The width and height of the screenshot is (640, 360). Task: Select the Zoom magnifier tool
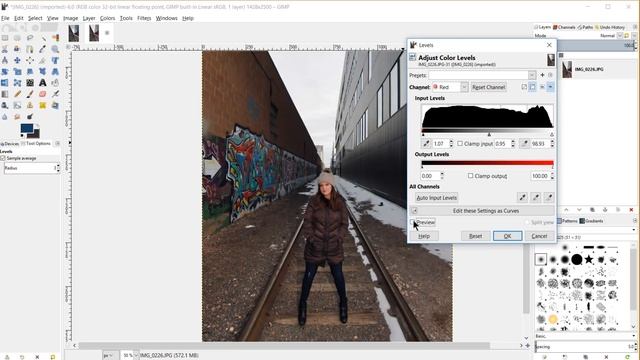[x=55, y=49]
